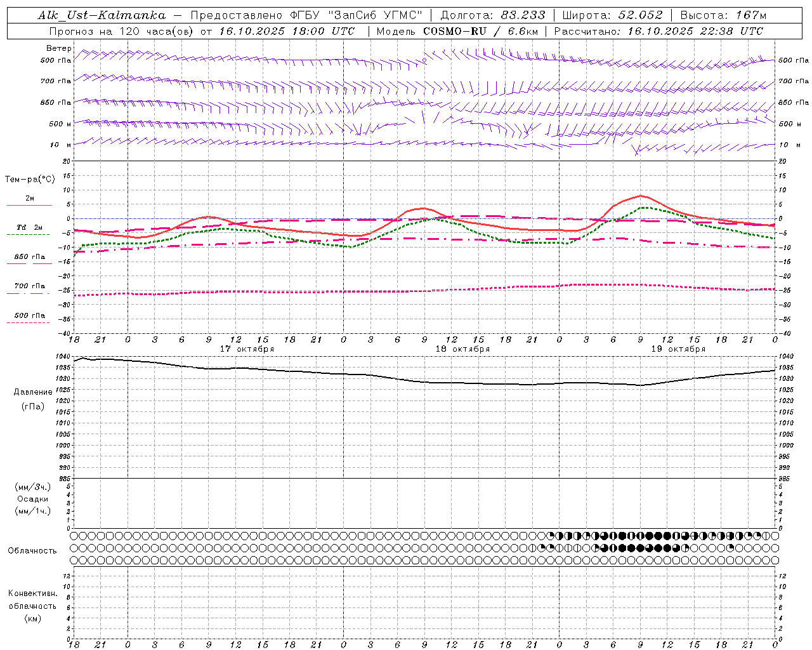Click the '700 гПа' temperature legend entry
812x650 pixels.
coord(30,286)
